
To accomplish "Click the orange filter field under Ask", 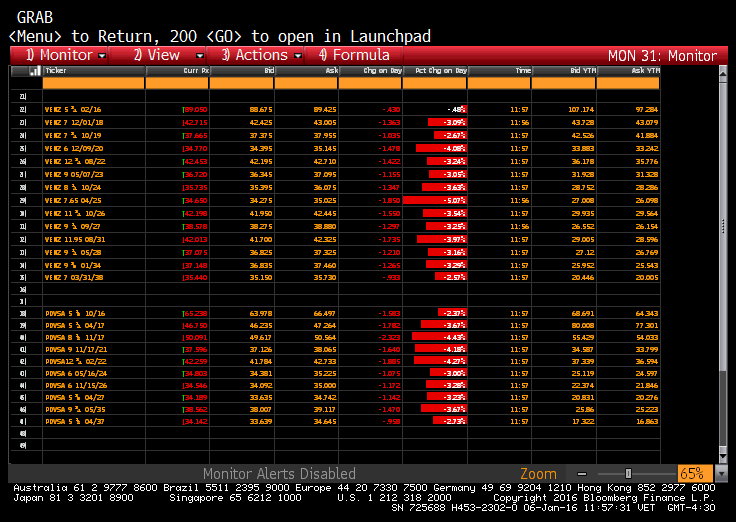I will (306, 83).
